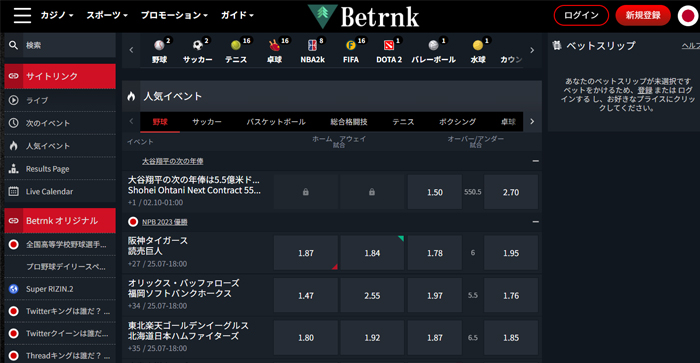Select odds 1.84 for 読売巨人
Screen dimensions: 700x363
372,253
